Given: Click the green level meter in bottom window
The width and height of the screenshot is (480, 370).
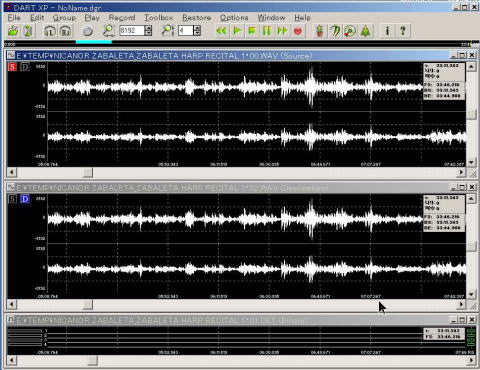Looking at the screenshot, I should coord(471,337).
